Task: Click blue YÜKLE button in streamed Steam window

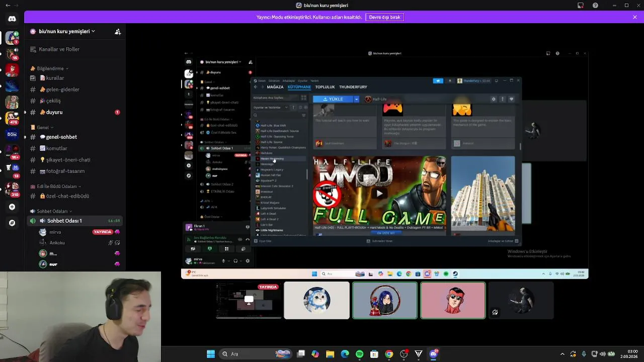Action: click(x=333, y=99)
